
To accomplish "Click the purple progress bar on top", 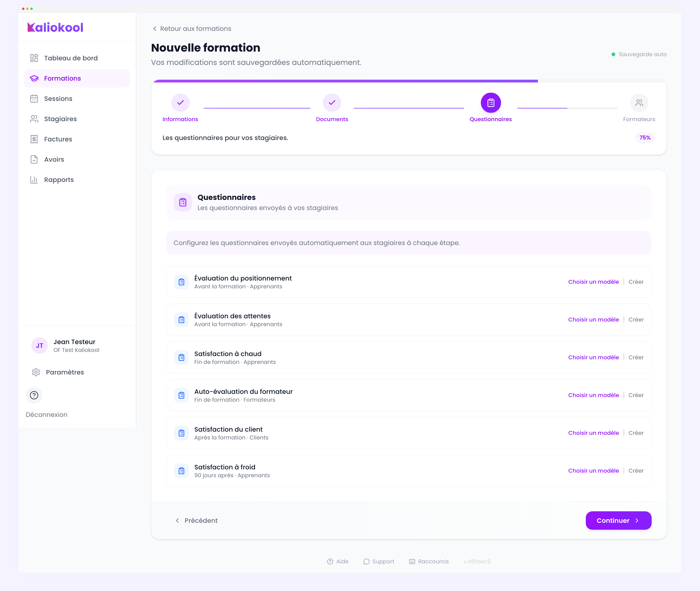I will pos(345,81).
